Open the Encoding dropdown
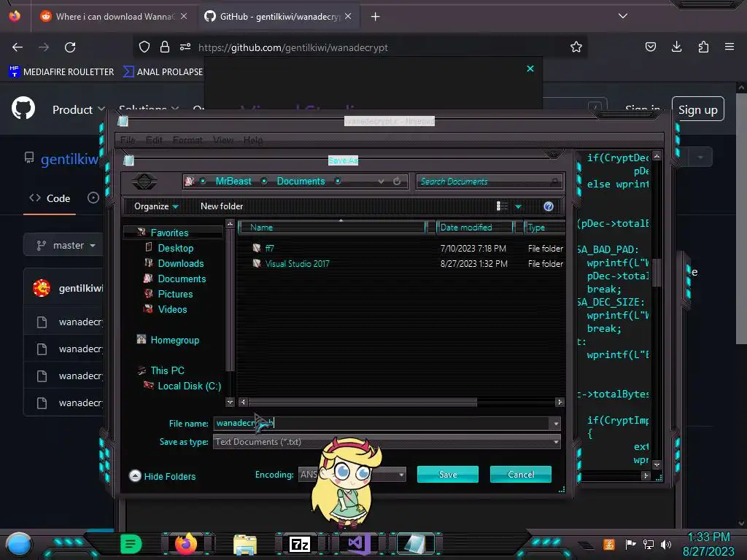747x560 pixels. click(352, 474)
